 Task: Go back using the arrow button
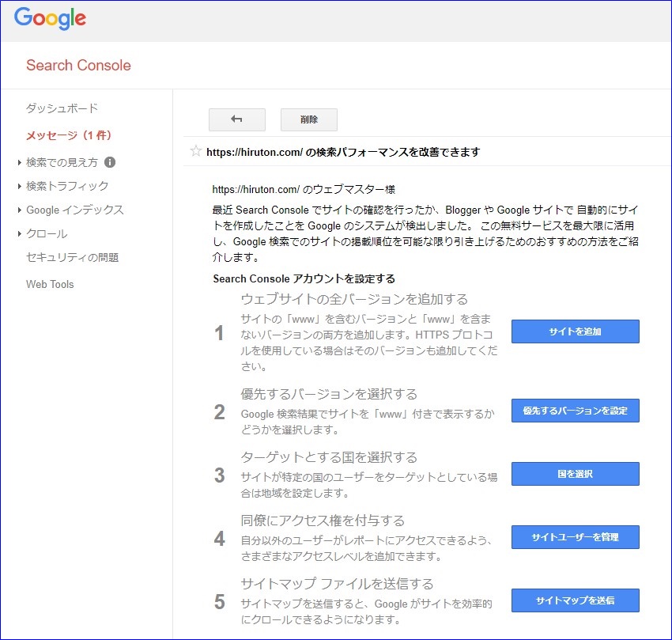point(237,119)
